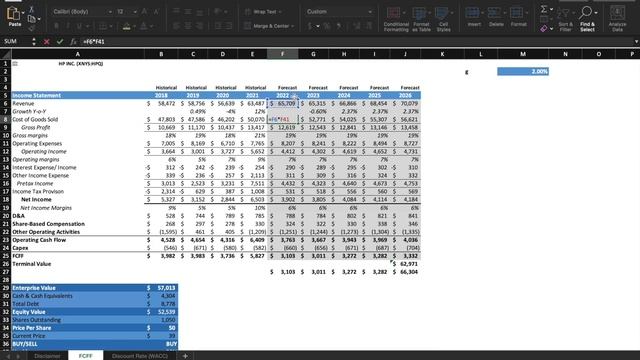640x360 pixels.
Task: Click into the formula bar input
Action: [x=355, y=42]
